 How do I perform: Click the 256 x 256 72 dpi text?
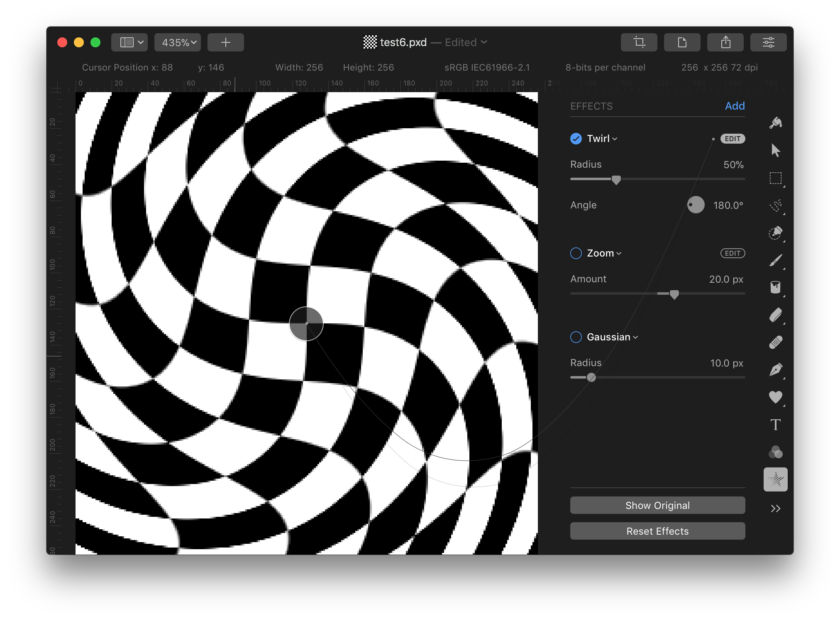point(720,67)
